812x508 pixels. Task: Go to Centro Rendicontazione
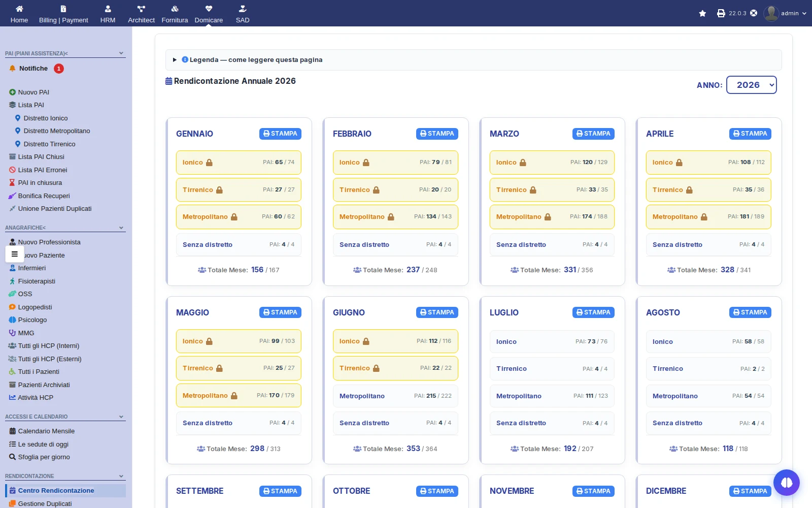(56, 491)
